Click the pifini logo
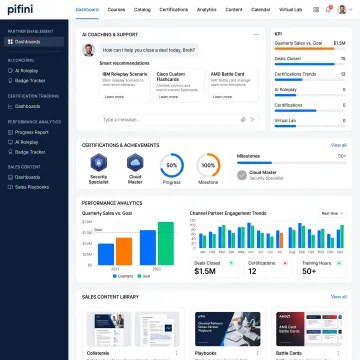Viewport: 360px width, 360px height. [20, 9]
